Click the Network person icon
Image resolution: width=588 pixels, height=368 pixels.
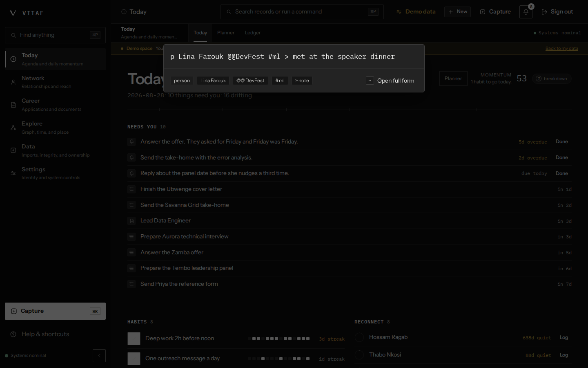pyautogui.click(x=13, y=82)
